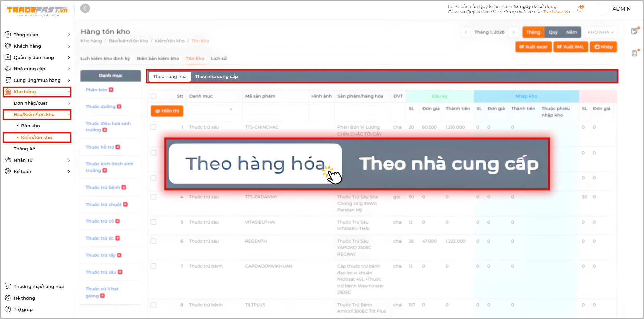The height and width of the screenshot is (319, 644).
Task: Click the Kế toán sidebar icon
Action: point(8,171)
